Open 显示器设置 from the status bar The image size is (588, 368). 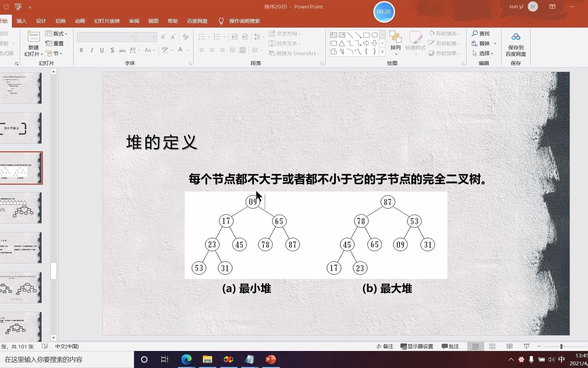point(416,346)
